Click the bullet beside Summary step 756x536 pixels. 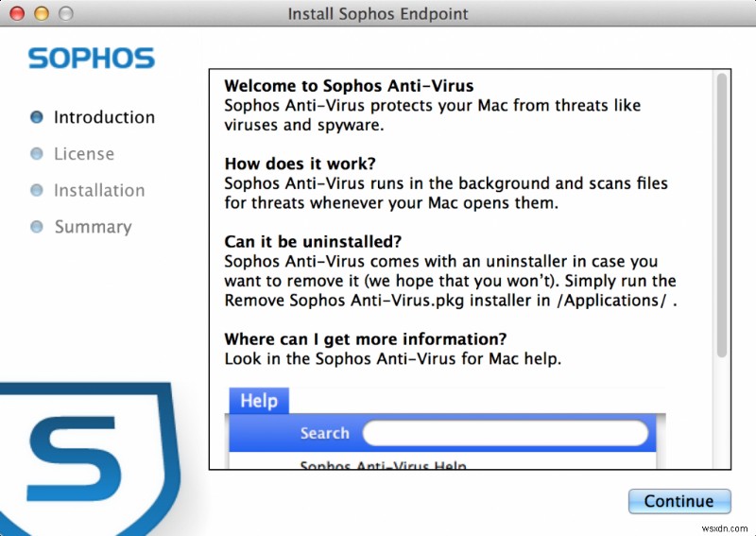[x=37, y=227]
